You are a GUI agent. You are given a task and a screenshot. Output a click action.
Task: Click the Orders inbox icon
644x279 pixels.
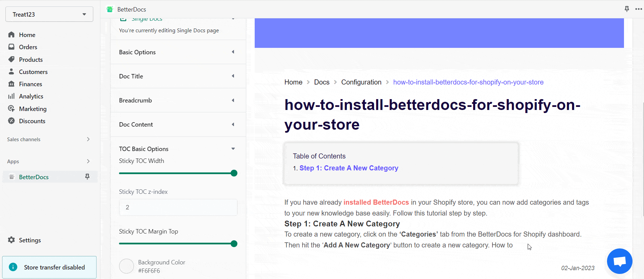(x=12, y=47)
